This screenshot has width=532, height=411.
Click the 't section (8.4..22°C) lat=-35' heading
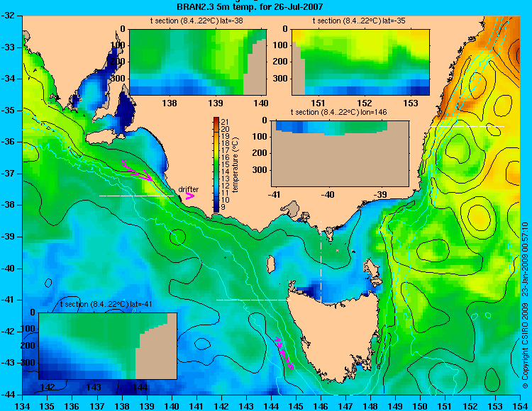[x=359, y=21]
